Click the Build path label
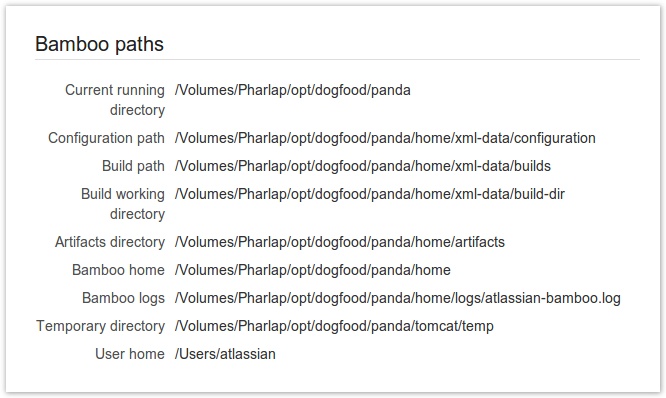The width and height of the screenshot is (666, 398). 133,166
